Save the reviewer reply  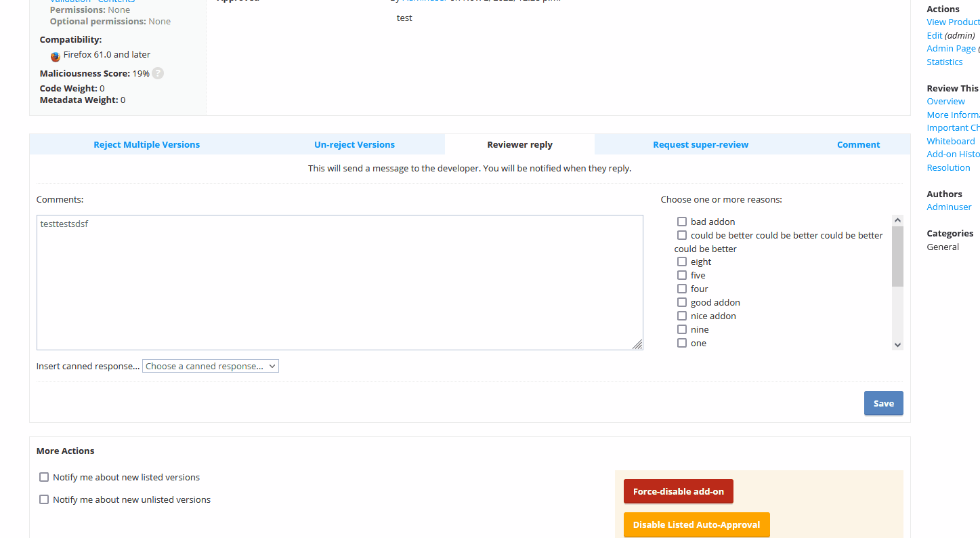tap(883, 402)
